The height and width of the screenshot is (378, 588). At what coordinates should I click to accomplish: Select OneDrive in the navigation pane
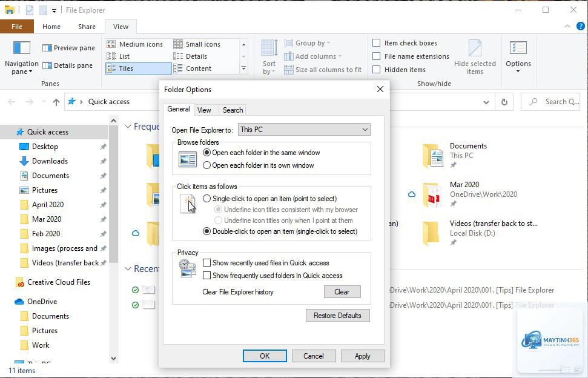click(42, 302)
